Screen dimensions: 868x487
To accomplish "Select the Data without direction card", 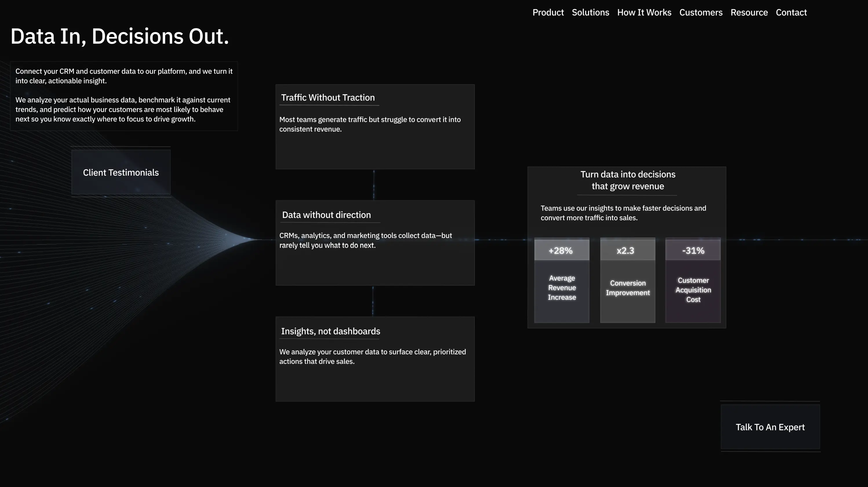I will [x=375, y=243].
